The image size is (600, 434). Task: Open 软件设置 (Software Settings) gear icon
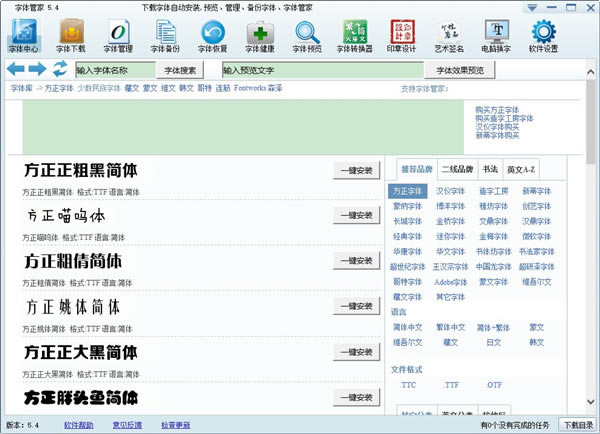point(543,35)
